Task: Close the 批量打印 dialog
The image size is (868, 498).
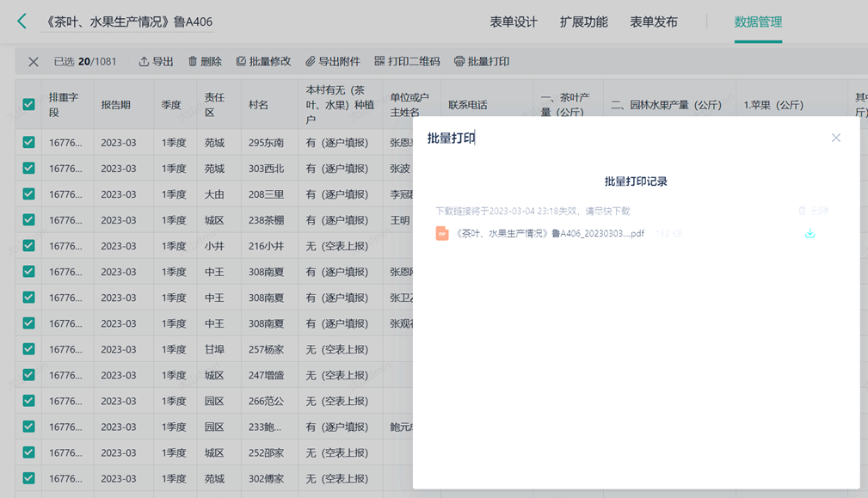Action: click(835, 138)
